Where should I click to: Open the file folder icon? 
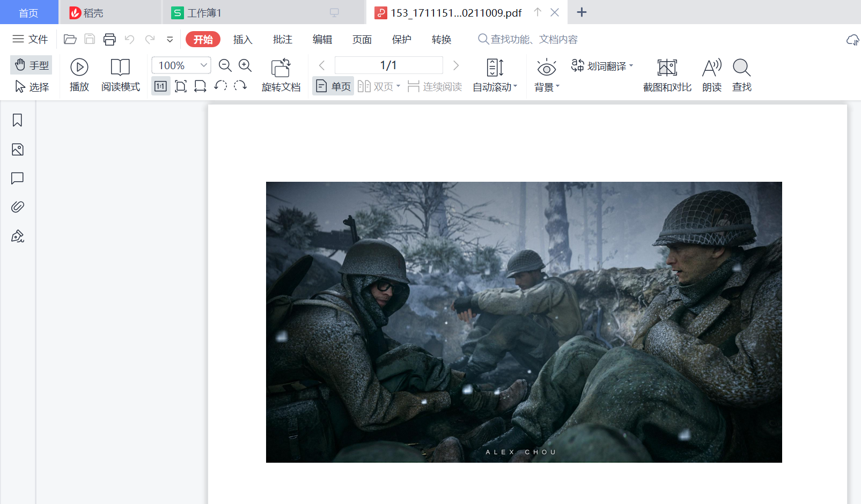pyautogui.click(x=70, y=39)
